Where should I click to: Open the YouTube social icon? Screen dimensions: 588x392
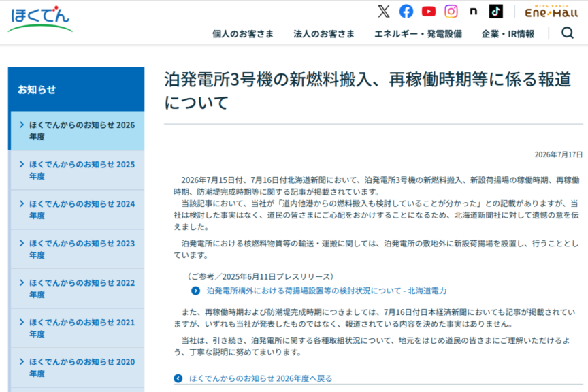click(x=429, y=12)
